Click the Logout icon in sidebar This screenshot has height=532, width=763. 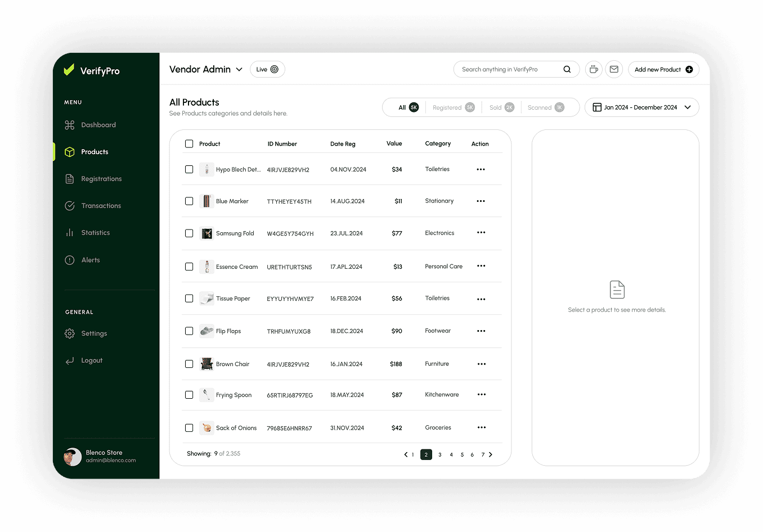(x=70, y=360)
